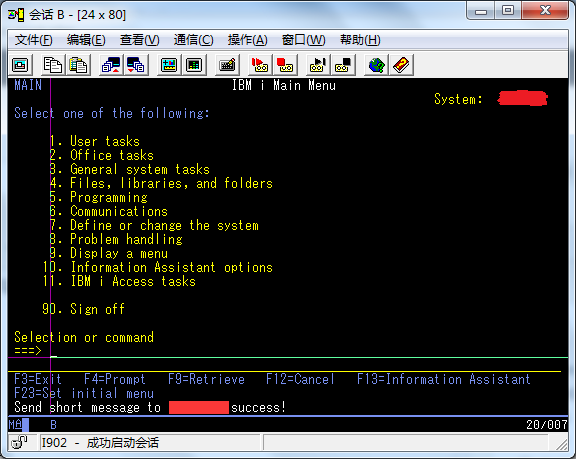Select '4. Files, libraries, and folders'
The image size is (576, 459).
(x=161, y=183)
